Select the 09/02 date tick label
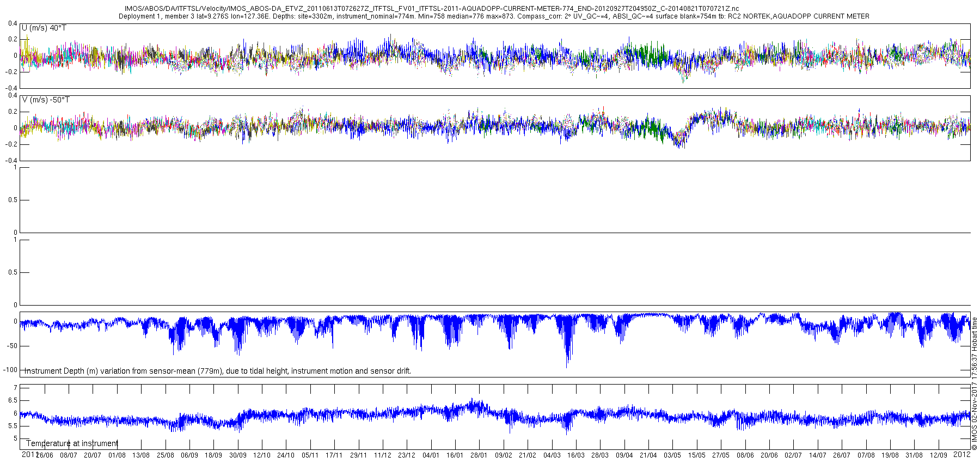Screen dimensions: 980x463 pos(504,455)
